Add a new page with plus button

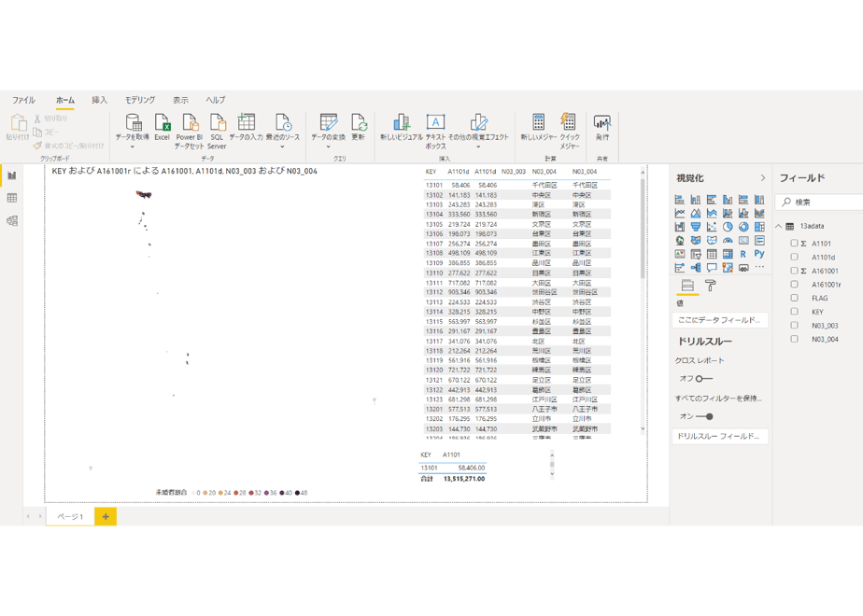pyautogui.click(x=106, y=516)
